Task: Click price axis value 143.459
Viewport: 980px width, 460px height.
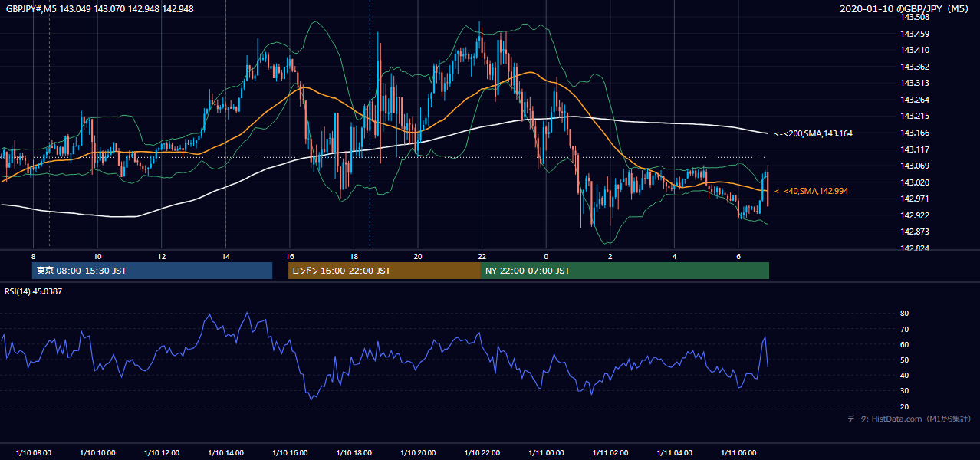Action: tap(915, 34)
